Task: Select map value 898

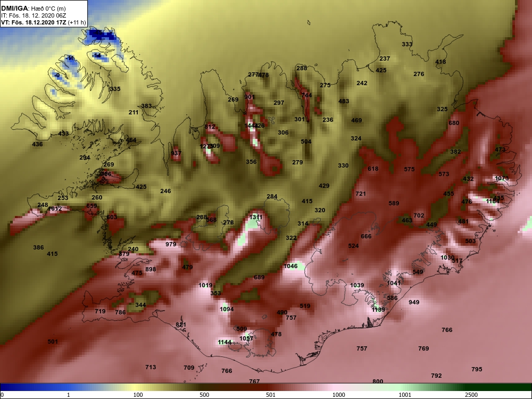Action: [x=151, y=269]
